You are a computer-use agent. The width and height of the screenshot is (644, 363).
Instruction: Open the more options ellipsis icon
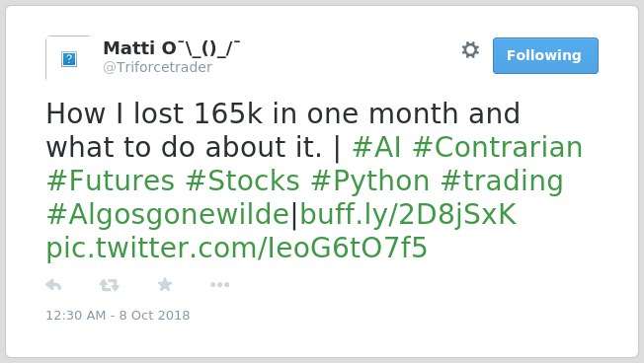[x=219, y=285]
